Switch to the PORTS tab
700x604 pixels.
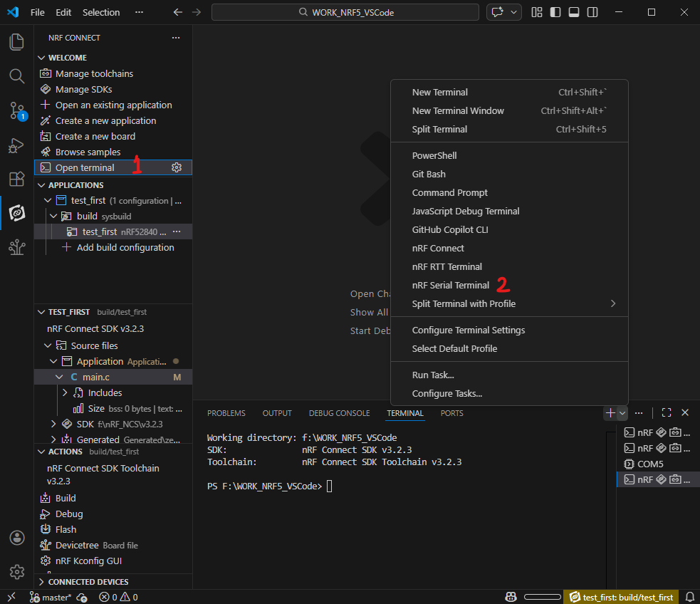(451, 413)
